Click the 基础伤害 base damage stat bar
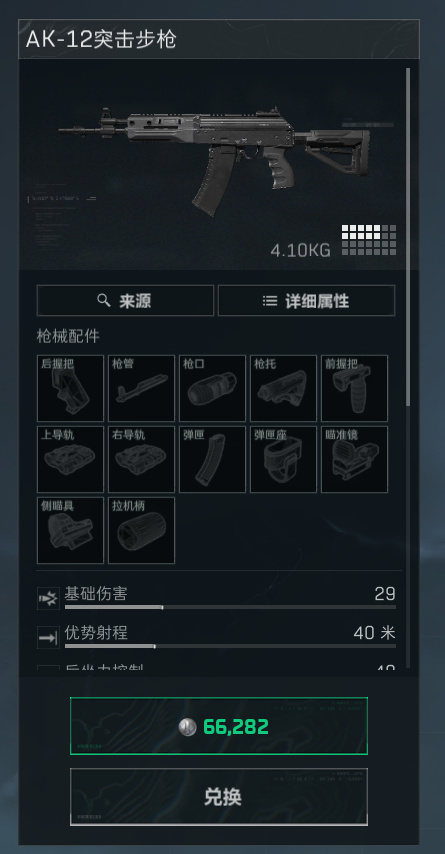This screenshot has width=445, height=854. 230,607
